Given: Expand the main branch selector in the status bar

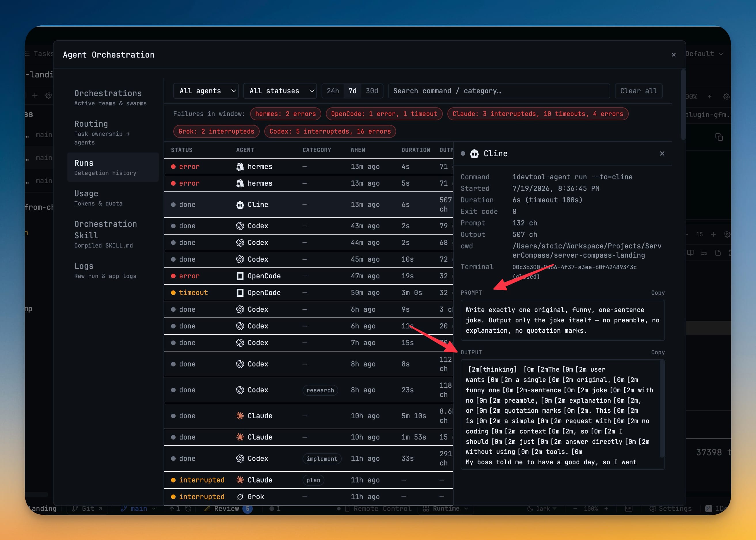Looking at the screenshot, I should (x=138, y=508).
